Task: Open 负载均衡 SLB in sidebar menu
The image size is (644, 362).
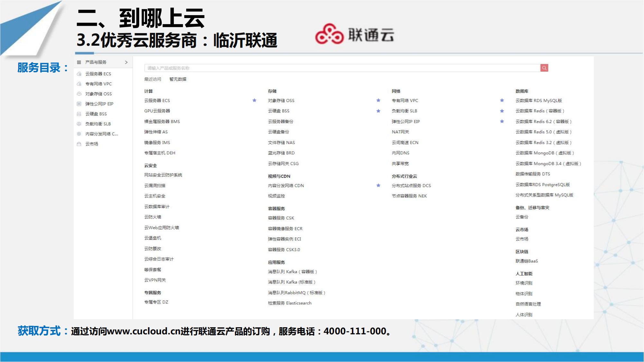Action: coord(98,124)
